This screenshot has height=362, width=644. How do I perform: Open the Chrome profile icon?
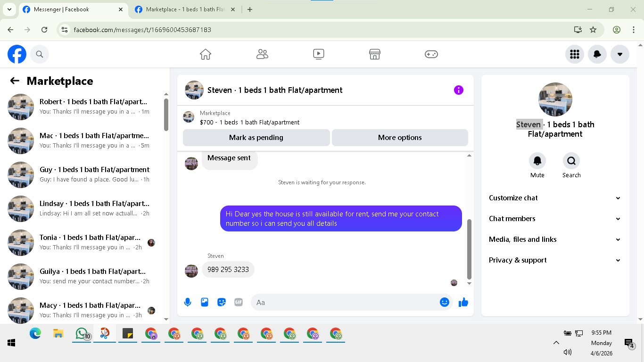(x=617, y=30)
